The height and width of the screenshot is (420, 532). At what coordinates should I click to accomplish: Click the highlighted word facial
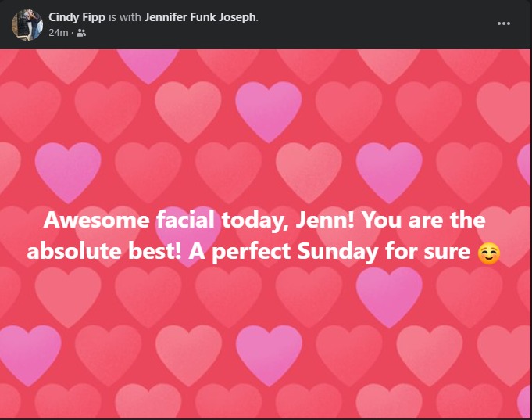tap(185, 220)
